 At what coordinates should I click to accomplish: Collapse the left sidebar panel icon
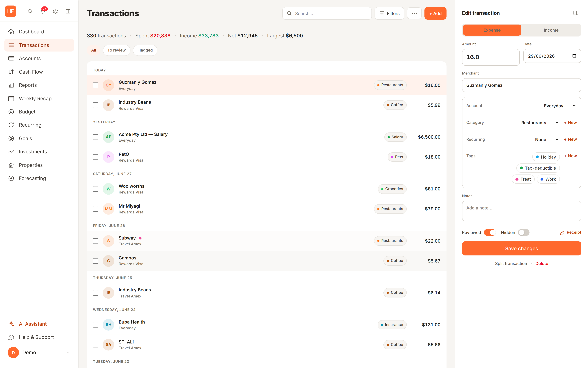[68, 11]
